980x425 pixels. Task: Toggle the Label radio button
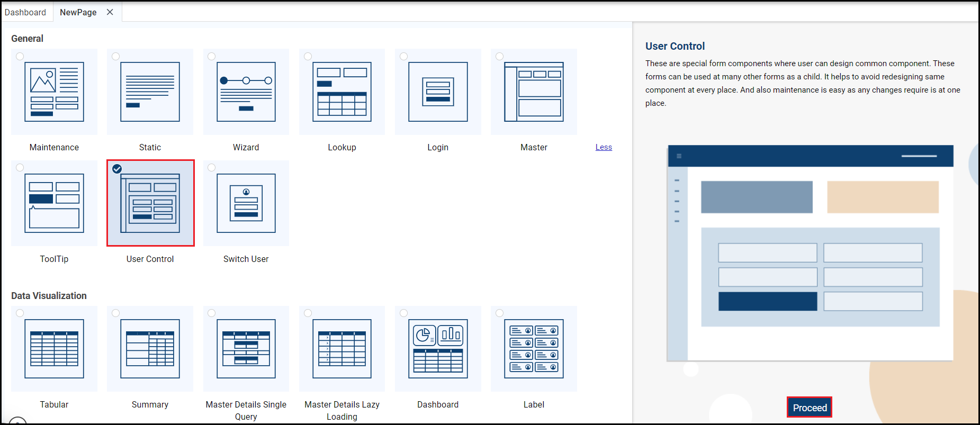(x=500, y=313)
